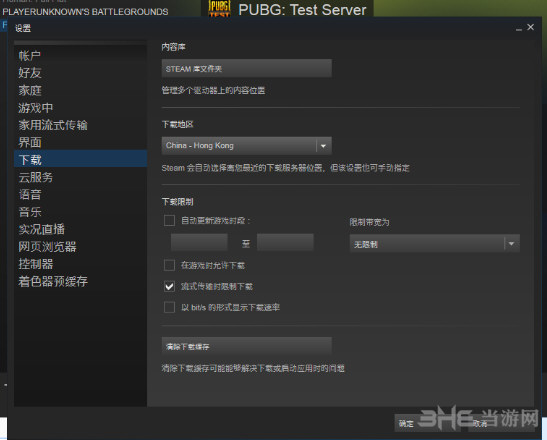Screen dimensions: 547x440
Task: Enable 在游戏时允许下载 checkbox
Action: pos(169,265)
